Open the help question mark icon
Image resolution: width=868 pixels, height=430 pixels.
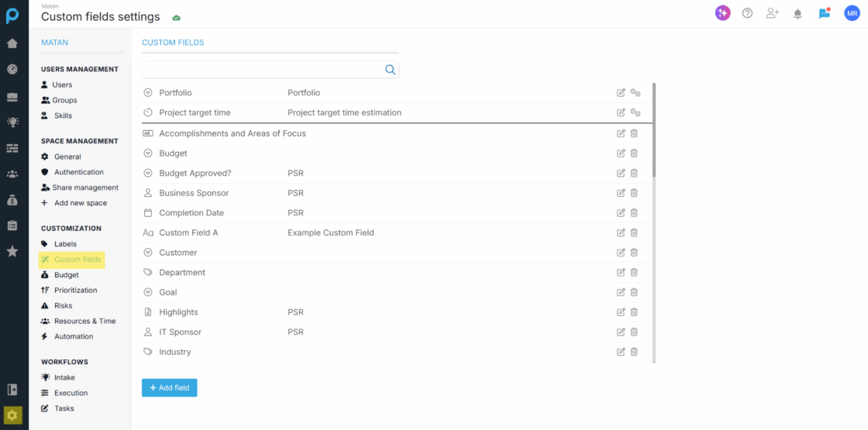click(x=747, y=13)
